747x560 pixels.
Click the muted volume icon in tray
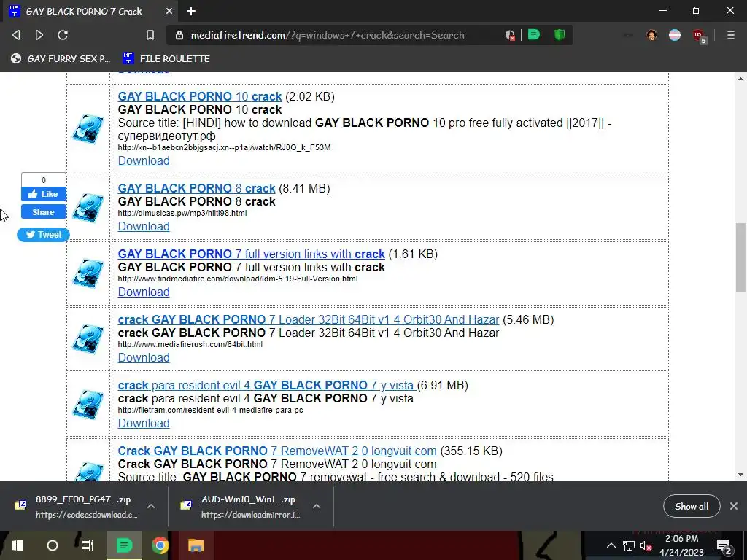point(646,545)
